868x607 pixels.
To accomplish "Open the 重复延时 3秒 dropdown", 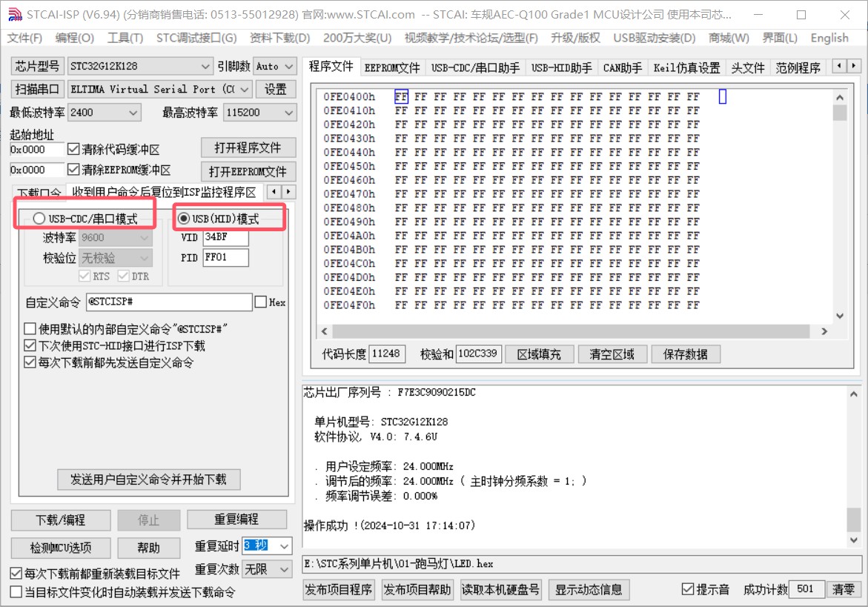I will [x=285, y=546].
